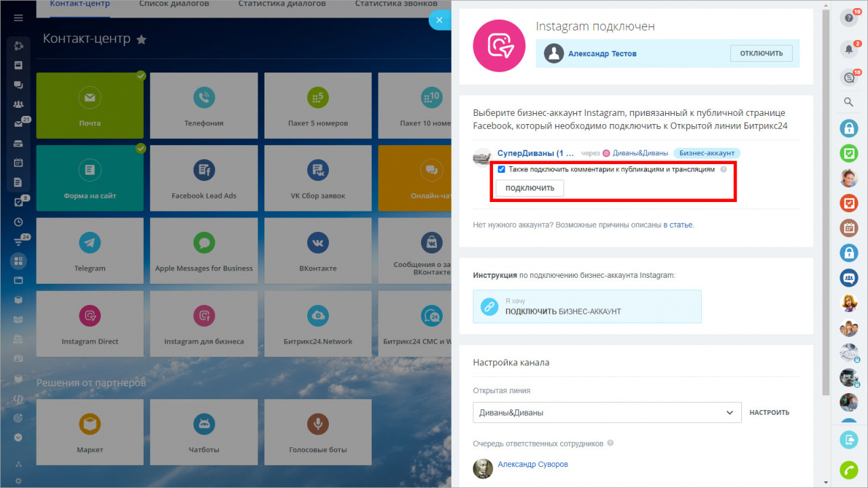Open notifications bell icon
The height and width of the screenshot is (488, 868).
tap(848, 49)
